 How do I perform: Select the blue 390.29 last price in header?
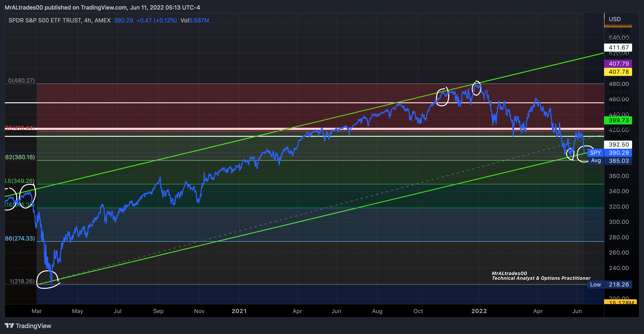point(123,20)
